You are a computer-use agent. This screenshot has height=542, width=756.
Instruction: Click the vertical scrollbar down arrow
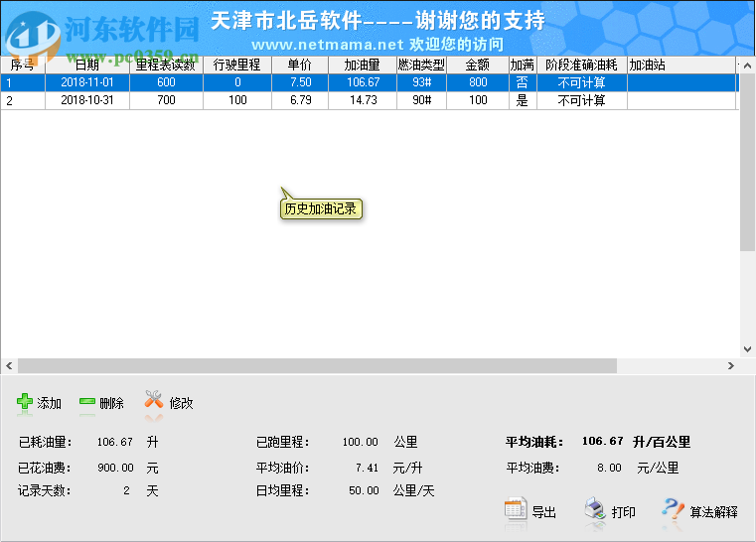747,349
